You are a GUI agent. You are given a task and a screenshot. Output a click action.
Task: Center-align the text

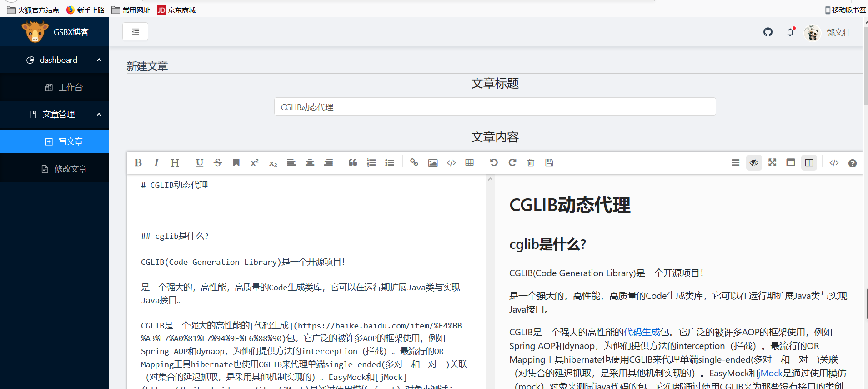tap(310, 162)
